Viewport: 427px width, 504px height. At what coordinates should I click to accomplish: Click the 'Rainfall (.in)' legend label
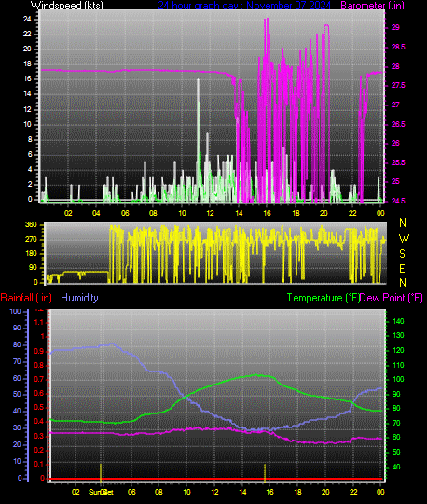(26, 298)
